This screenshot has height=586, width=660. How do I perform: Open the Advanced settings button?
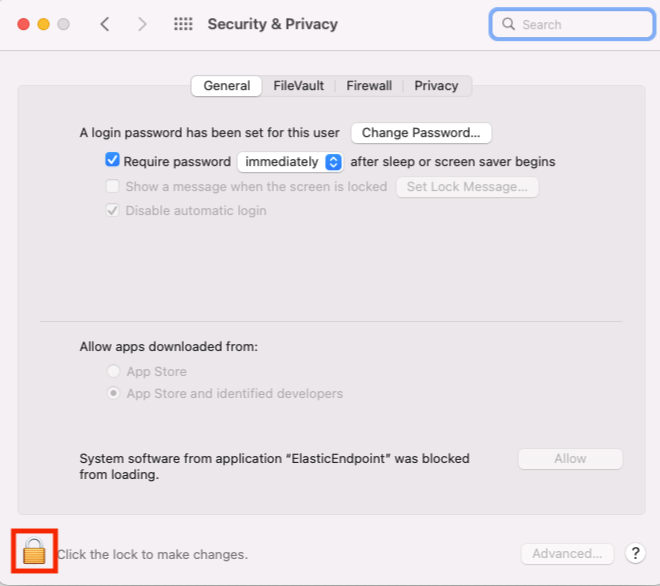click(x=567, y=553)
